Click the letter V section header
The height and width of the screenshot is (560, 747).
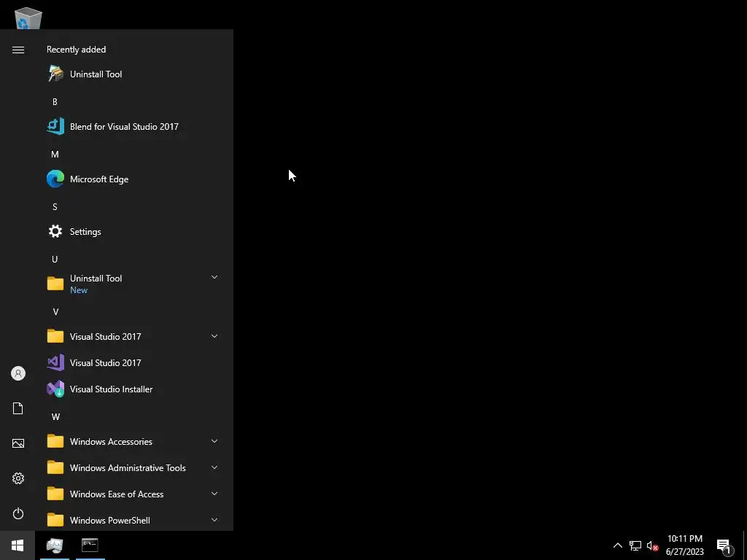coord(55,312)
